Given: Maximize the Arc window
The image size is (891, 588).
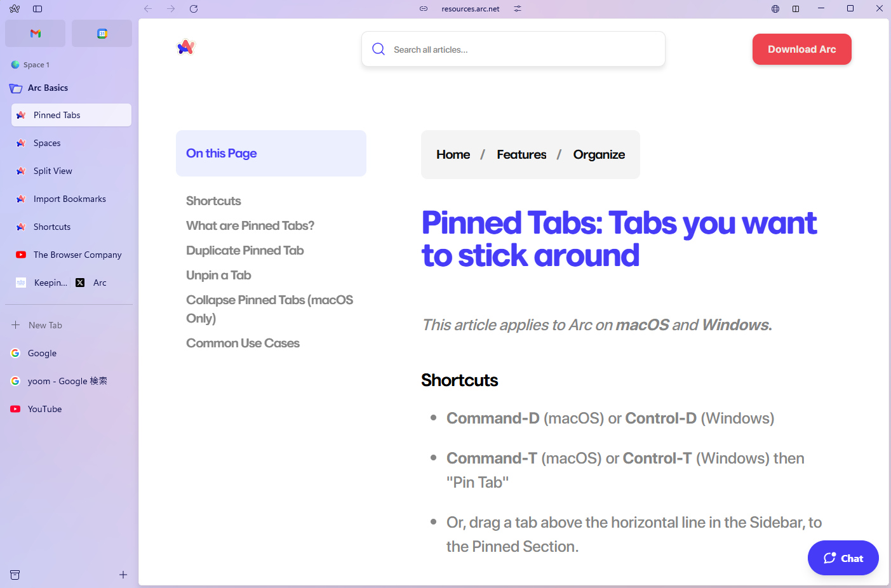Looking at the screenshot, I should [850, 9].
